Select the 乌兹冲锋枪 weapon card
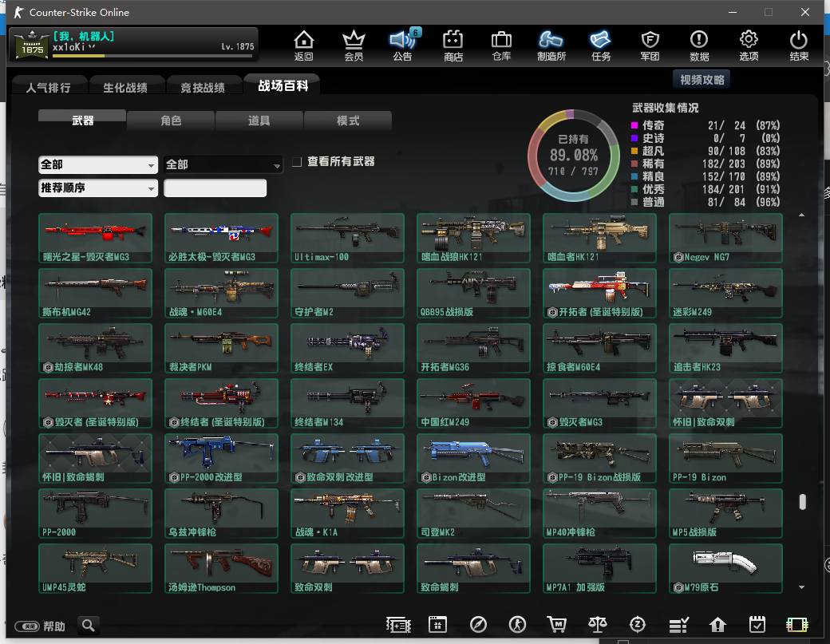Viewport: 830px width, 644px height. click(x=221, y=513)
